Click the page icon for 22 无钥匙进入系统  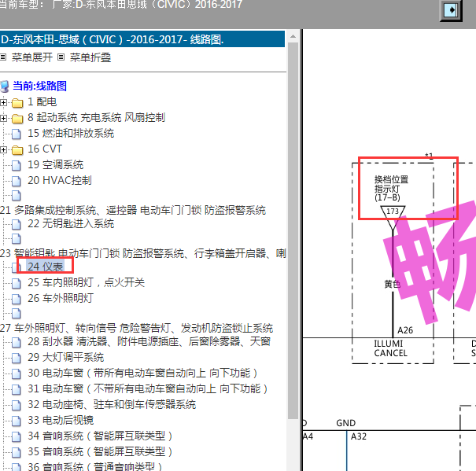point(17,225)
